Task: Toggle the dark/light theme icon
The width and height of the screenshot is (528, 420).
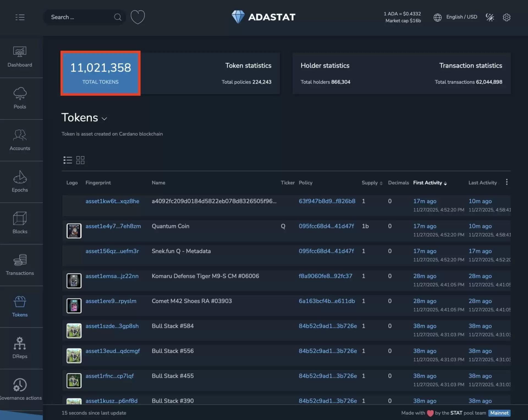Action: click(490, 17)
